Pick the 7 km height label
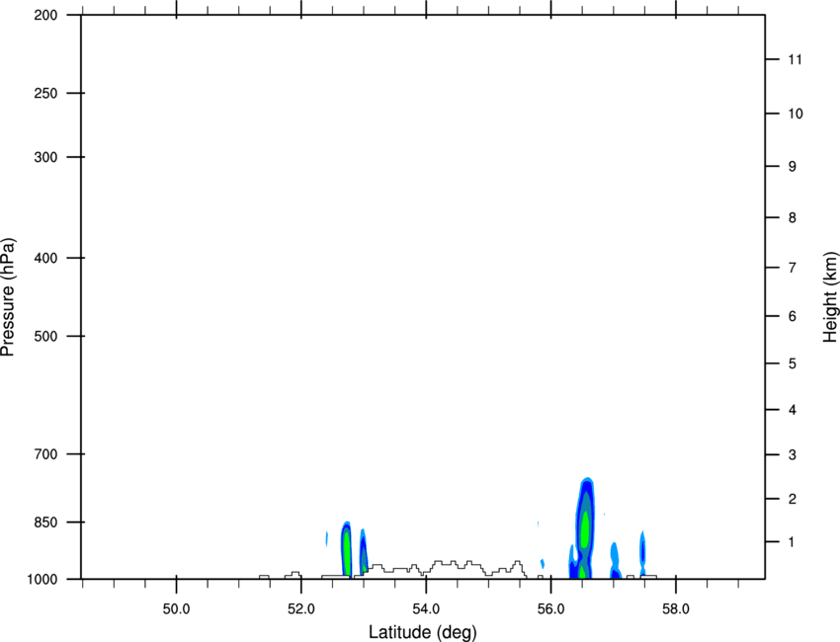The image size is (840, 642). click(x=793, y=268)
